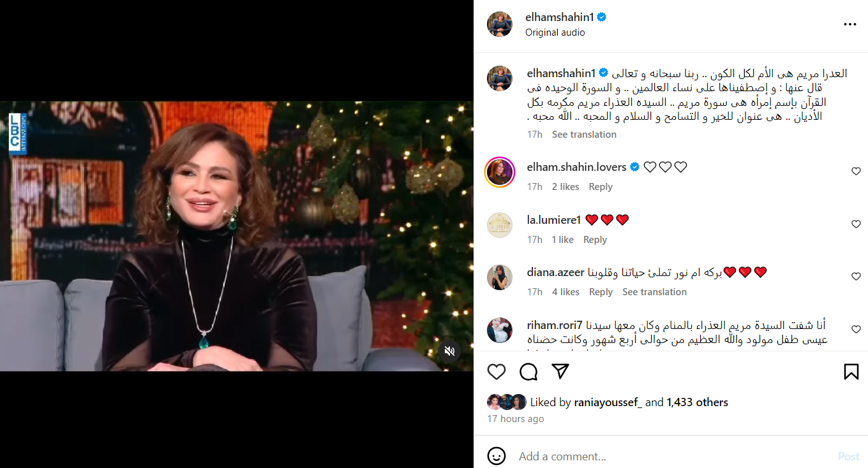Open diana.azeer profile username
The width and height of the screenshot is (868, 468).
555,272
